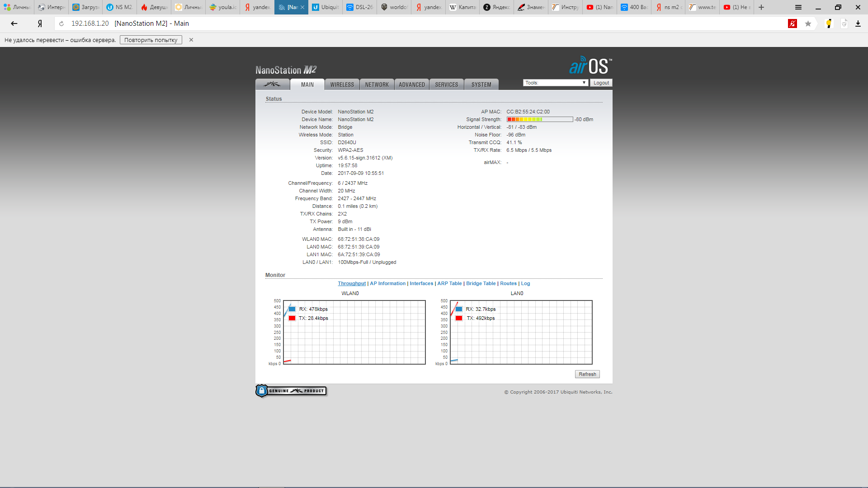Switch to the Загрузки browser tab
The height and width of the screenshot is (488, 868).
85,7
